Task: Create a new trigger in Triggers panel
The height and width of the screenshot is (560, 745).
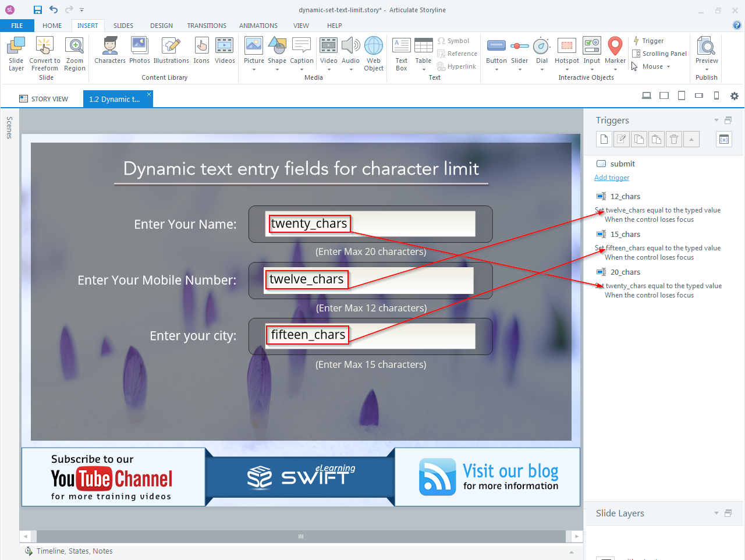Action: pyautogui.click(x=604, y=139)
